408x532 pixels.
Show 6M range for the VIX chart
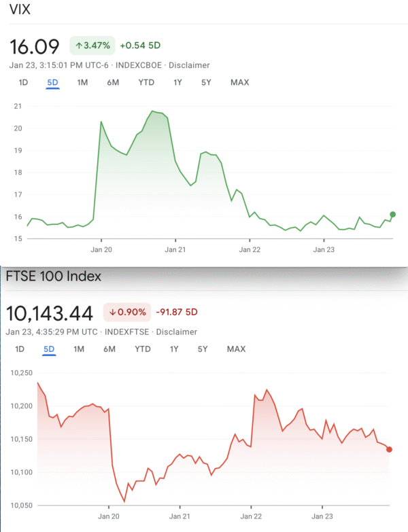coord(113,82)
